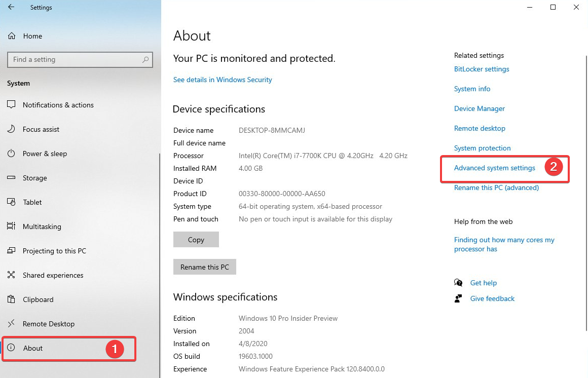Click the Copy button

(196, 240)
